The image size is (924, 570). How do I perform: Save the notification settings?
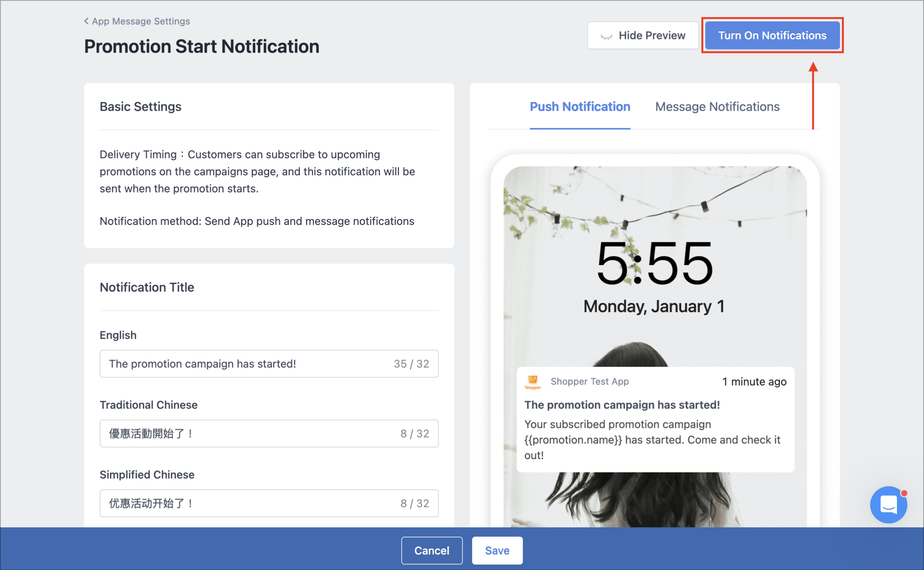[497, 550]
